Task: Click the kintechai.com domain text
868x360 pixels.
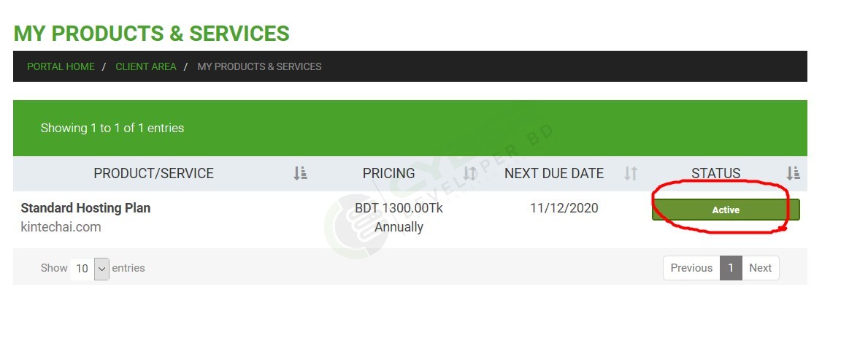Action: pos(61,227)
